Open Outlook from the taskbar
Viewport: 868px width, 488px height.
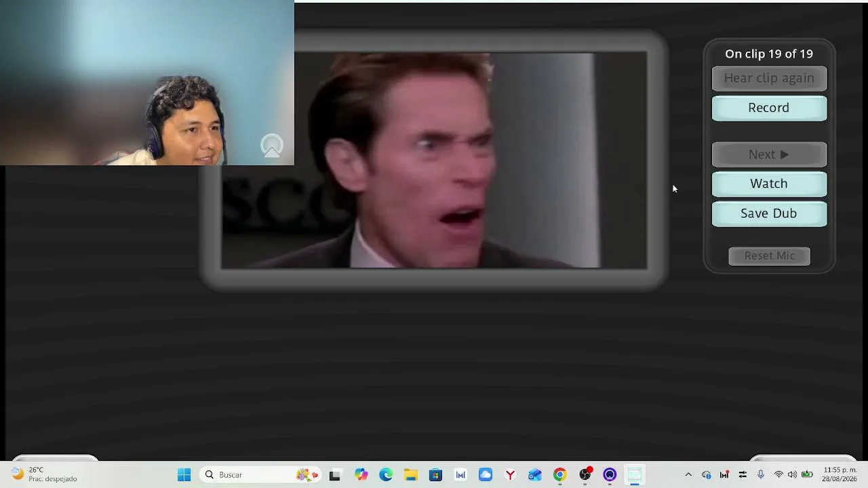pos(535,475)
